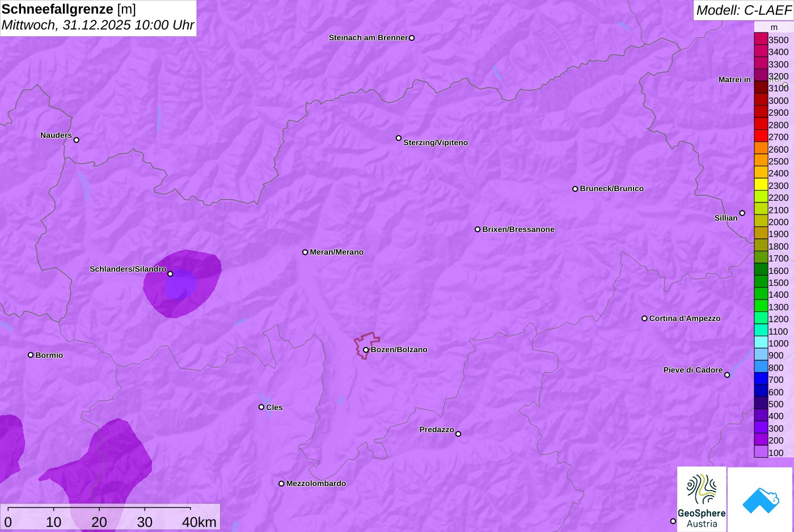
Task: Click the 2700 m red legend swatch
Action: (761, 136)
